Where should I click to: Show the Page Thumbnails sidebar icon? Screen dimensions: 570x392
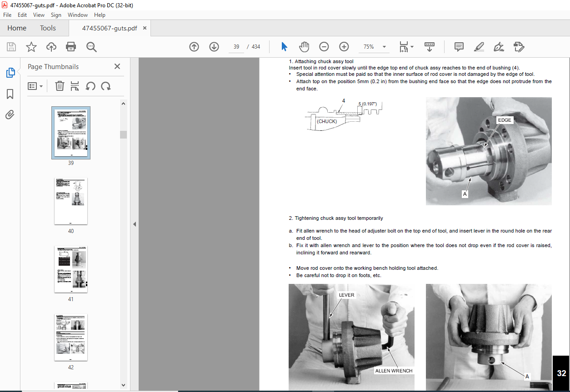click(10, 73)
